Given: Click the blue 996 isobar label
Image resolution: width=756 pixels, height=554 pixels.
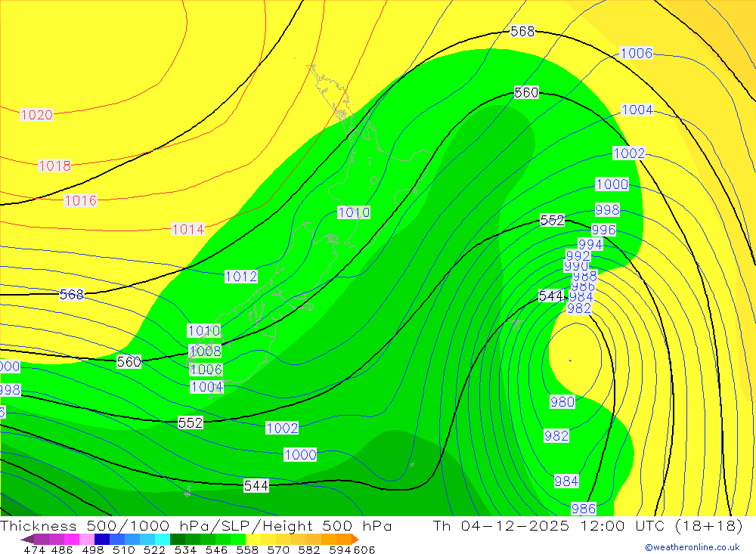Looking at the screenshot, I should [603, 230].
